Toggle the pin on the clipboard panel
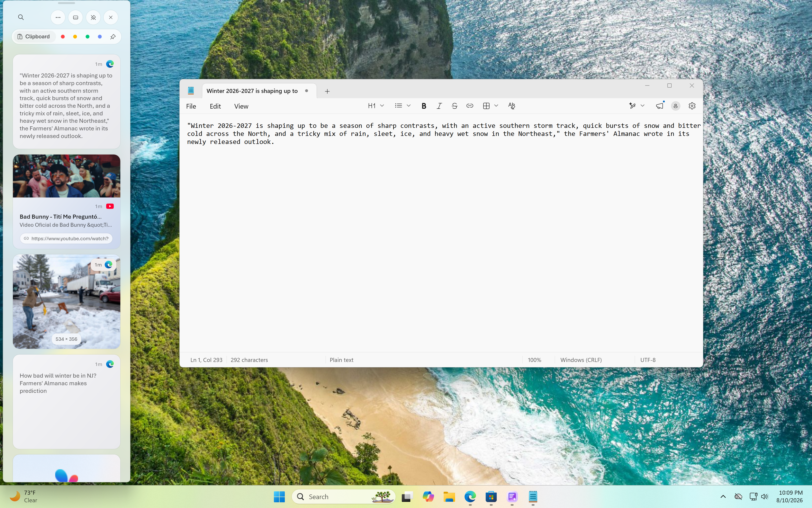 click(x=93, y=17)
